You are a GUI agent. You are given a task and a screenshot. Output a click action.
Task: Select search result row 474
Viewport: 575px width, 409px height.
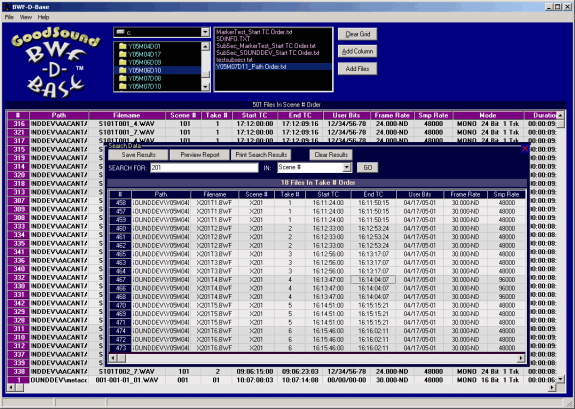click(120, 331)
